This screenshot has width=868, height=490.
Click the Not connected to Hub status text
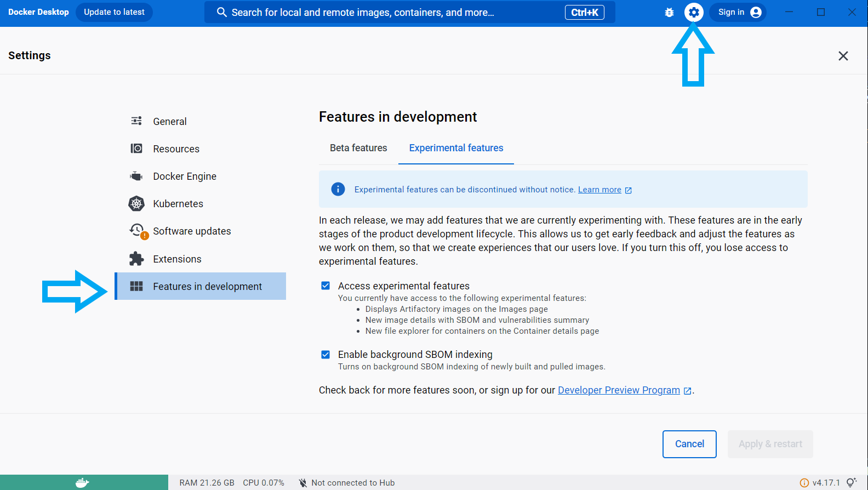tap(353, 483)
